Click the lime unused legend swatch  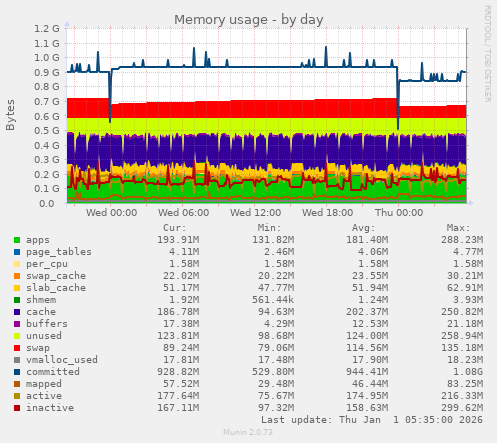tap(17, 336)
